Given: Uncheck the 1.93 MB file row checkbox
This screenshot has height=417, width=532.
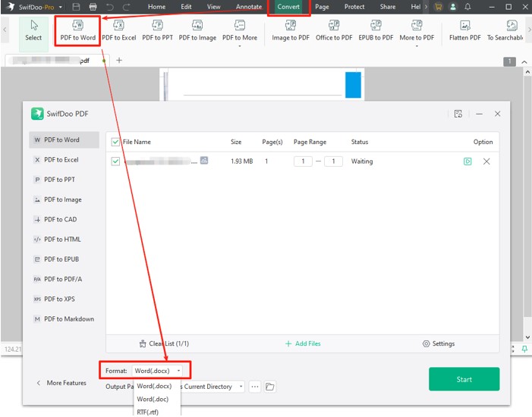Looking at the screenshot, I should pyautogui.click(x=115, y=161).
